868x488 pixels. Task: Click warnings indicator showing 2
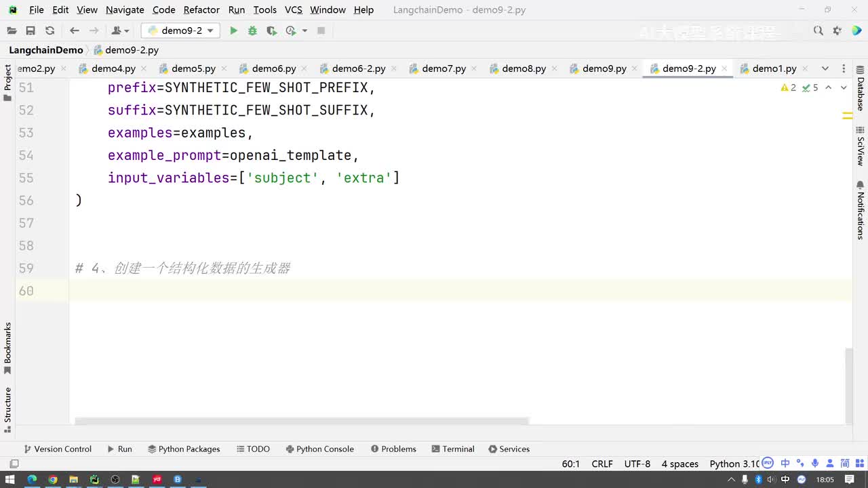(789, 87)
